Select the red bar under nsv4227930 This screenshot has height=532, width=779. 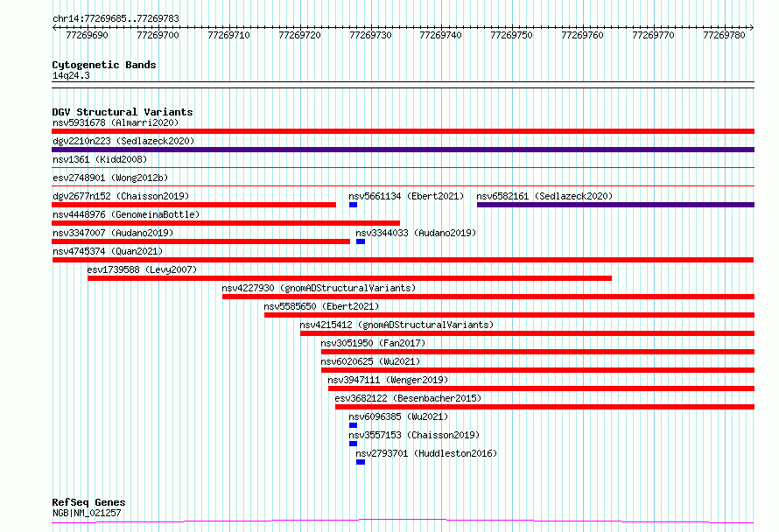tap(488, 297)
